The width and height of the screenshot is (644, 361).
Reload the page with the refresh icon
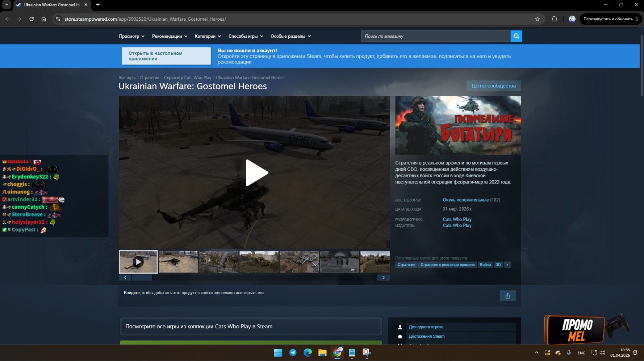point(32,19)
